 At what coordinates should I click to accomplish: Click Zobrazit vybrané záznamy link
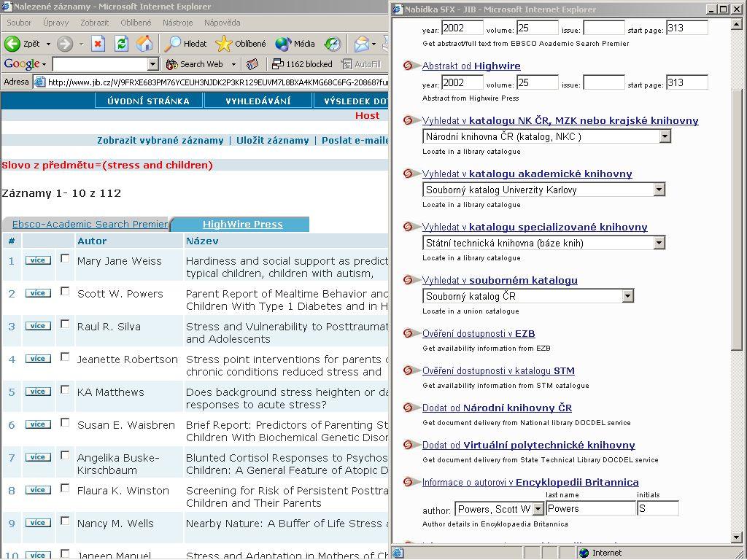[x=160, y=141]
